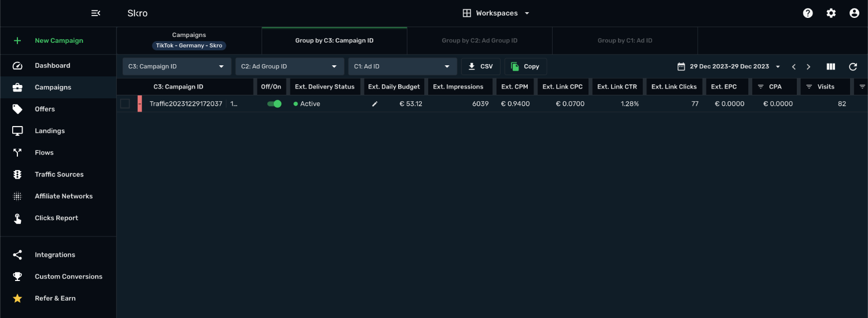Click the € 0.0700 link CPC value
The image size is (868, 318).
coord(570,104)
